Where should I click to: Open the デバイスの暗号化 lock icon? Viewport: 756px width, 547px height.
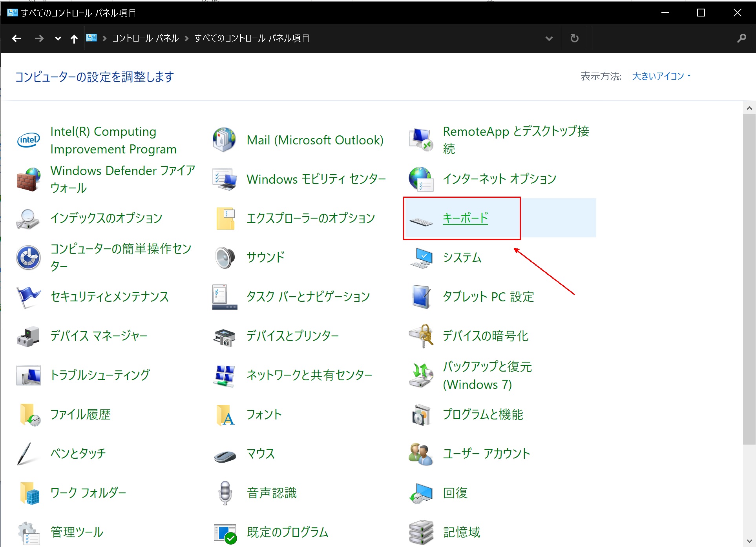tap(421, 336)
